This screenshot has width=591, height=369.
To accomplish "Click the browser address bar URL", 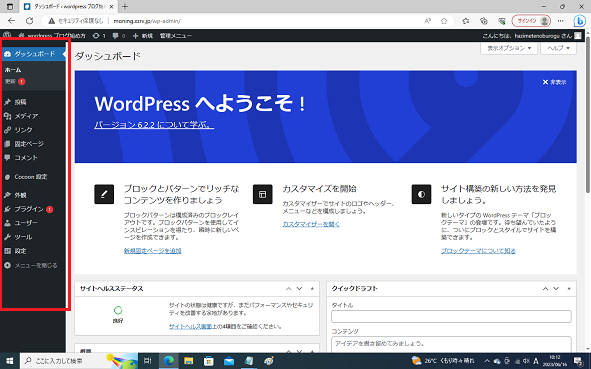I will [147, 21].
